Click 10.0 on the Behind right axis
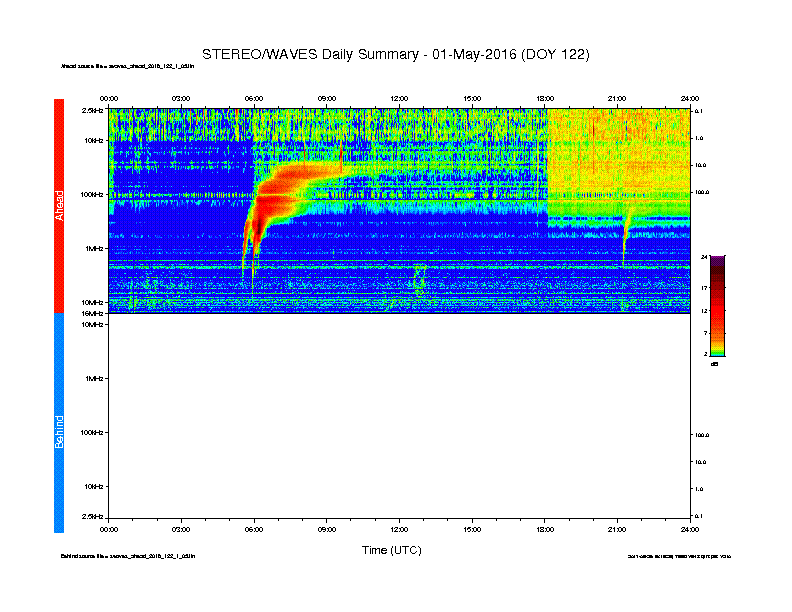This screenshot has height=612, width=792. pos(701,462)
